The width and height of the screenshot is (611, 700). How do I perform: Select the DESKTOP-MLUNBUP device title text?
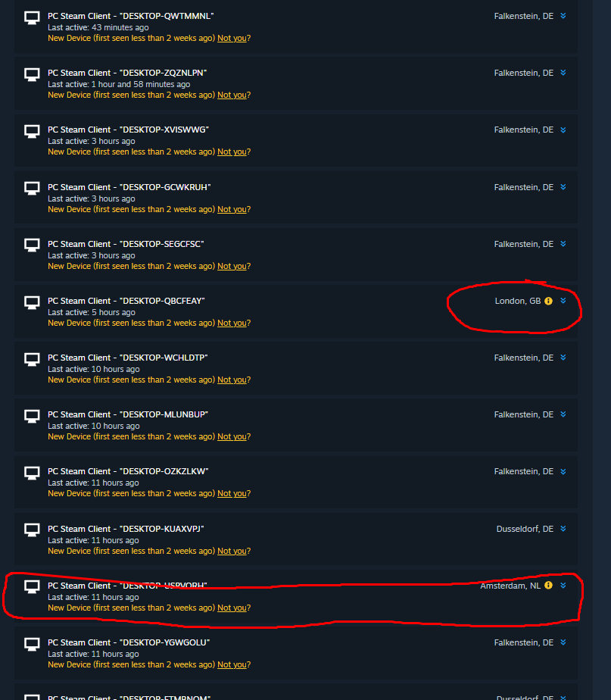[128, 414]
